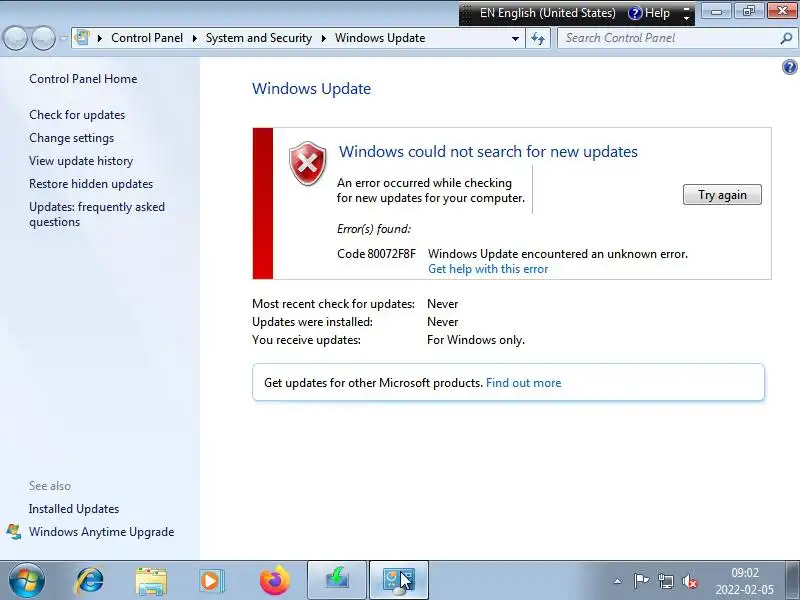Go to Control Panel Home
Image resolution: width=800 pixels, height=600 pixels.
83,79
